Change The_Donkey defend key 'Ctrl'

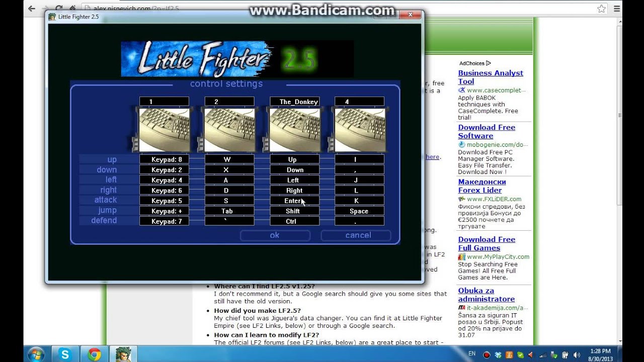(295, 221)
